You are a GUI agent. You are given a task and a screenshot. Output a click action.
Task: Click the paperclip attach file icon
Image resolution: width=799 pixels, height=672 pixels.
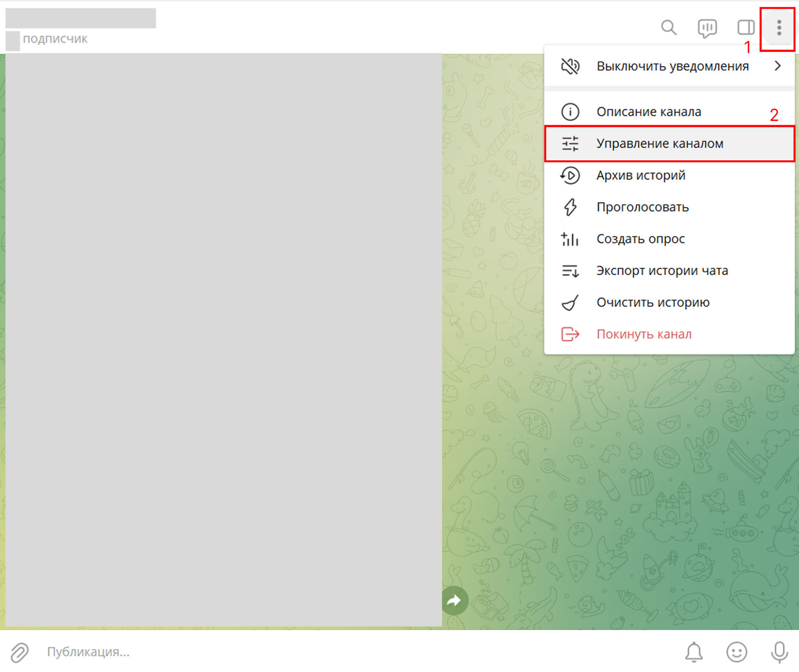(19, 652)
